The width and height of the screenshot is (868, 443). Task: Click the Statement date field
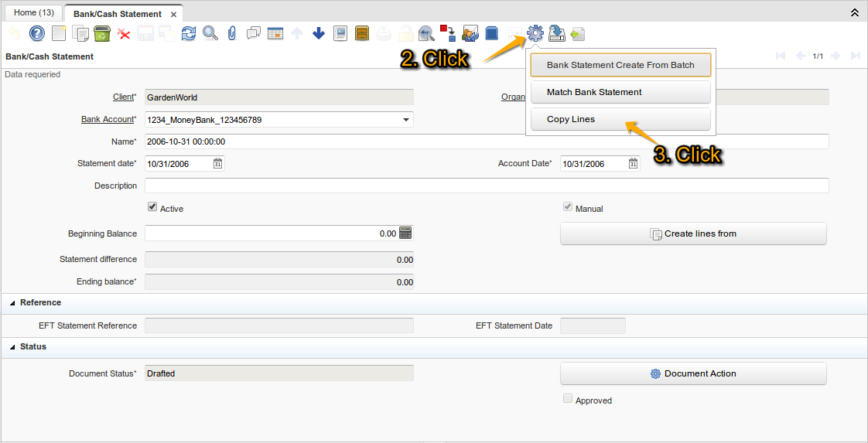(x=178, y=164)
